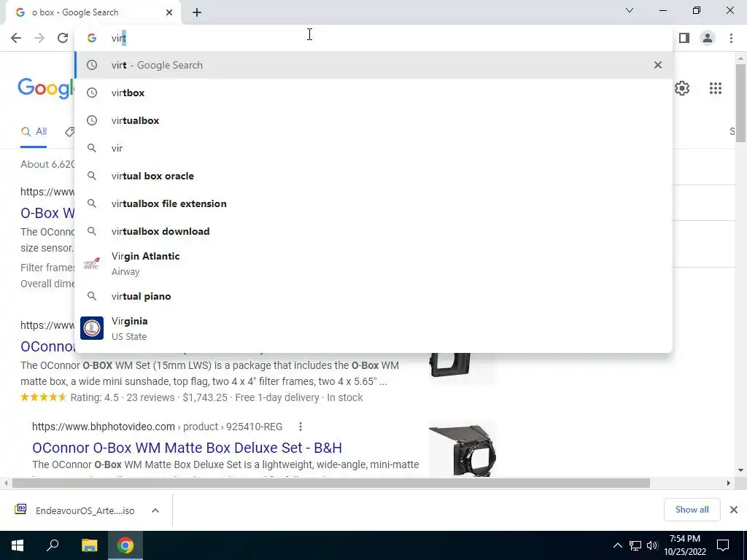The height and width of the screenshot is (560, 747).
Task: Reload the current page
Action: 63,38
